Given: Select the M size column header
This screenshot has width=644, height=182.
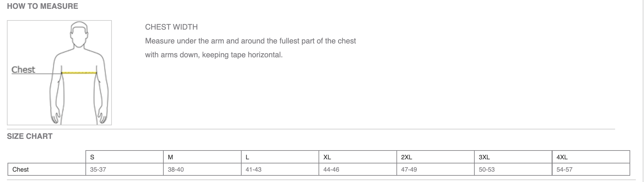Looking at the screenshot, I should coord(203,157).
